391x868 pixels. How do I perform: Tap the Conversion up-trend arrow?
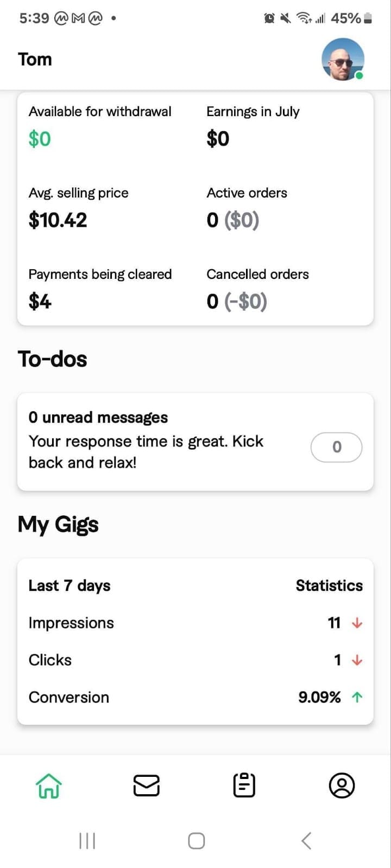point(357,697)
